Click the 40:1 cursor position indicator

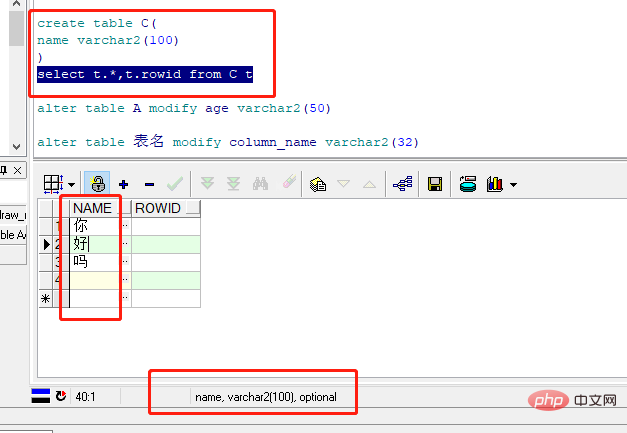[85, 397]
